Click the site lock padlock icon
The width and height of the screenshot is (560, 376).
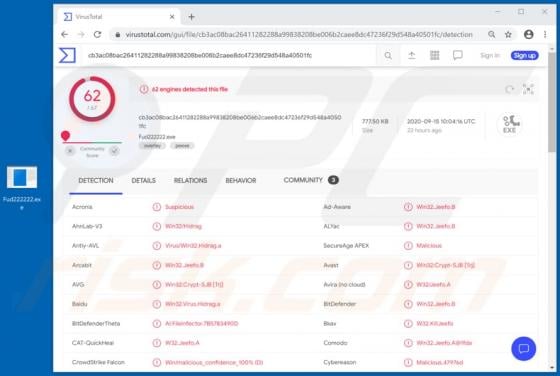117,35
